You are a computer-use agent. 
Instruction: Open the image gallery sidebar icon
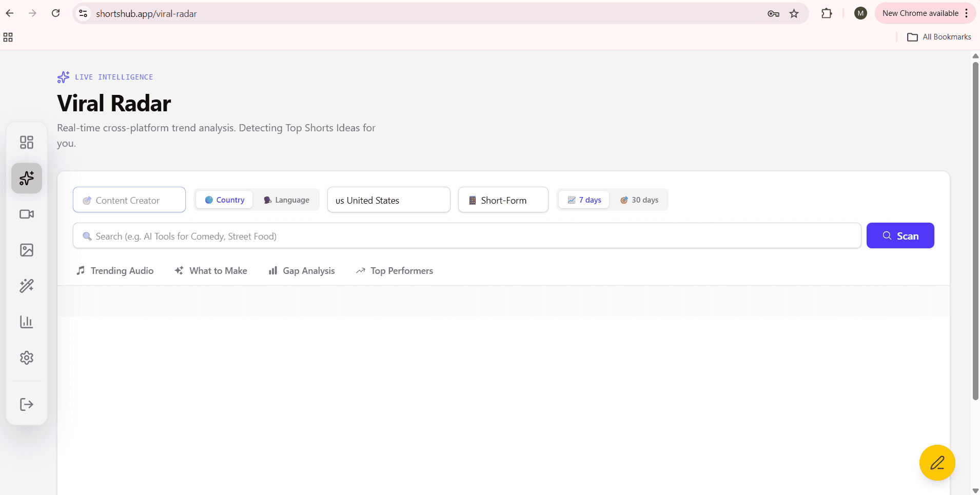pos(27,250)
